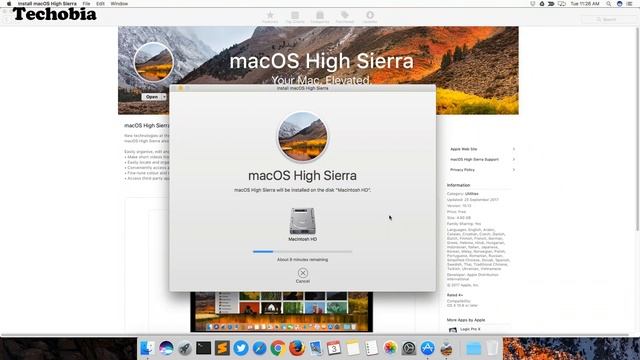Image resolution: width=640 pixels, height=360 pixels.
Task: Open the Apple Web Site link
Action: (464, 149)
